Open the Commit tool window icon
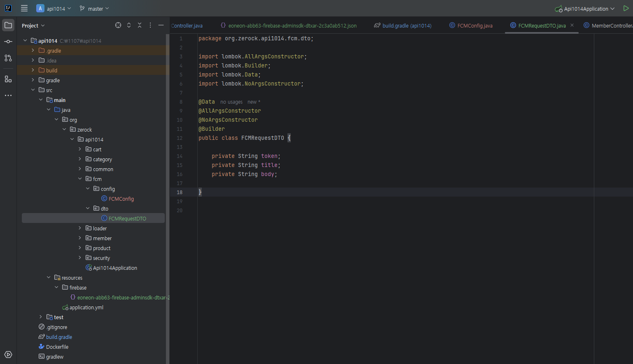633x364 pixels. tap(8, 42)
